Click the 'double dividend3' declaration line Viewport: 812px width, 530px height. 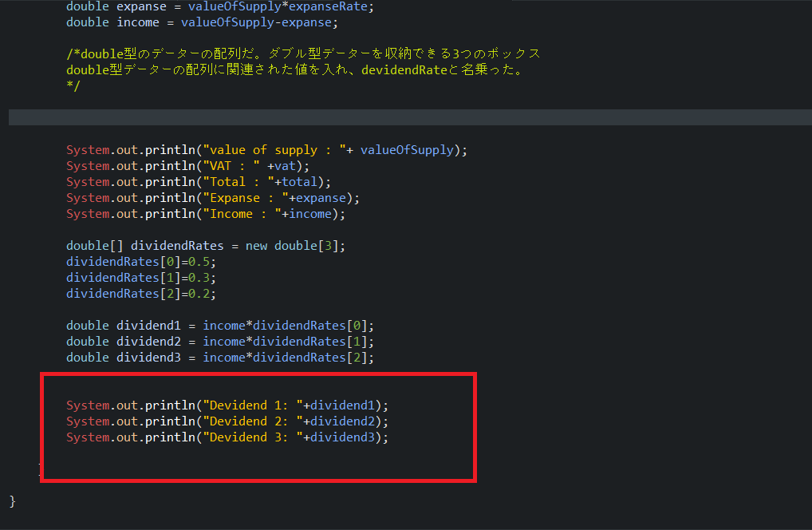tap(220, 358)
